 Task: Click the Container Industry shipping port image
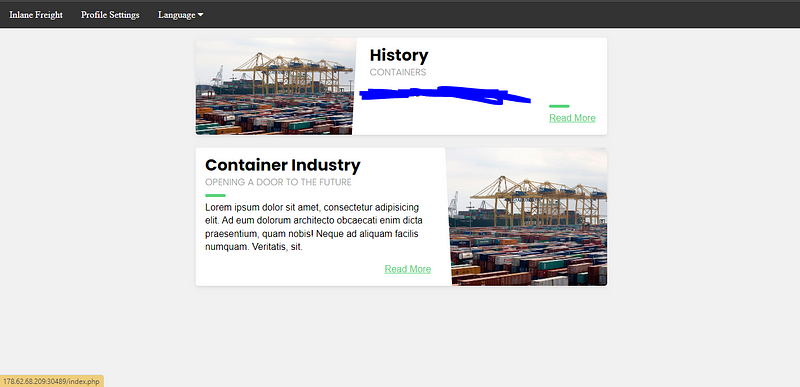tap(528, 217)
